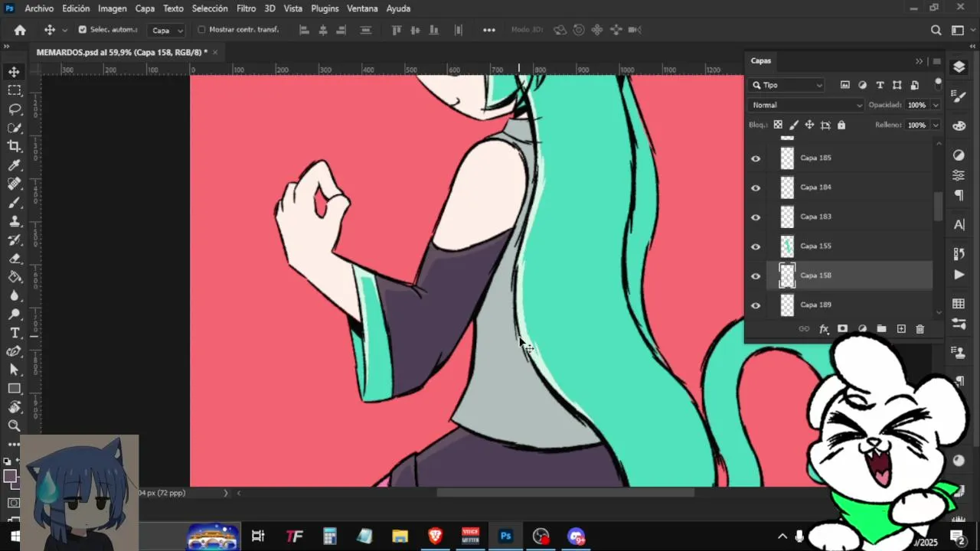The height and width of the screenshot is (551, 980).
Task: Open the Paragraph panel icon
Action: (x=959, y=195)
